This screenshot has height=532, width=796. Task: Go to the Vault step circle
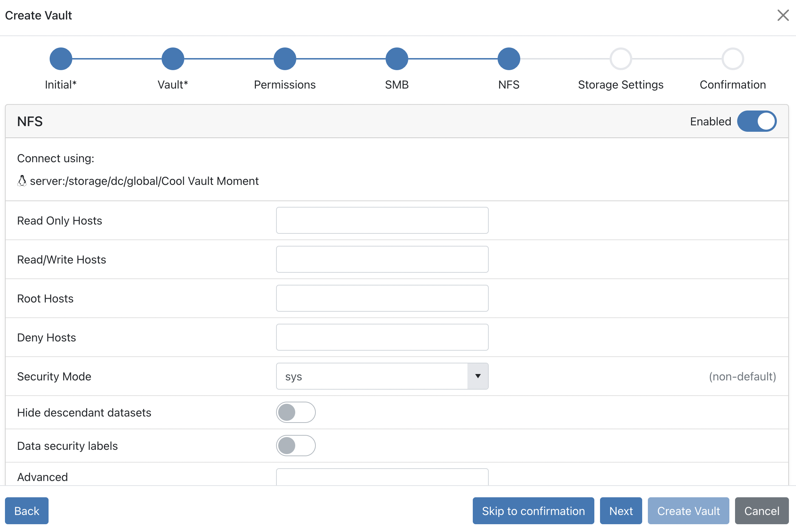click(173, 59)
